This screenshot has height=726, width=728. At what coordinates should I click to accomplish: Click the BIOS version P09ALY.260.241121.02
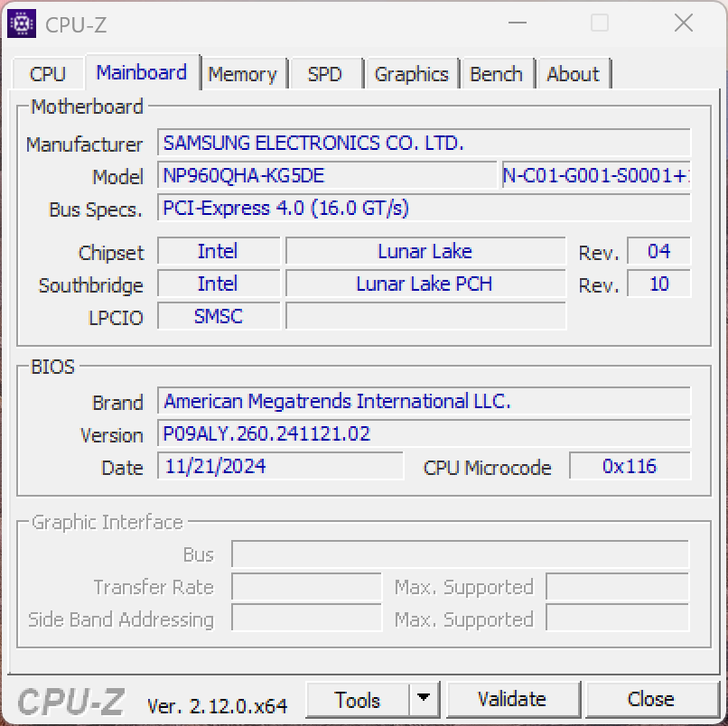coord(424,433)
